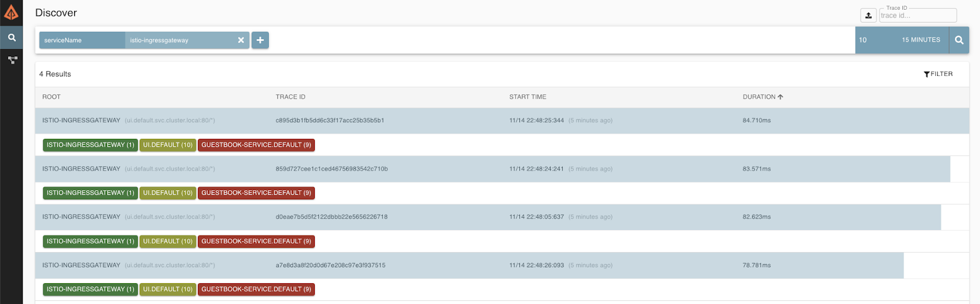
Task: Open trace c895d3b1fb5dd6c33f17acc25b35b5b1
Action: pos(330,120)
